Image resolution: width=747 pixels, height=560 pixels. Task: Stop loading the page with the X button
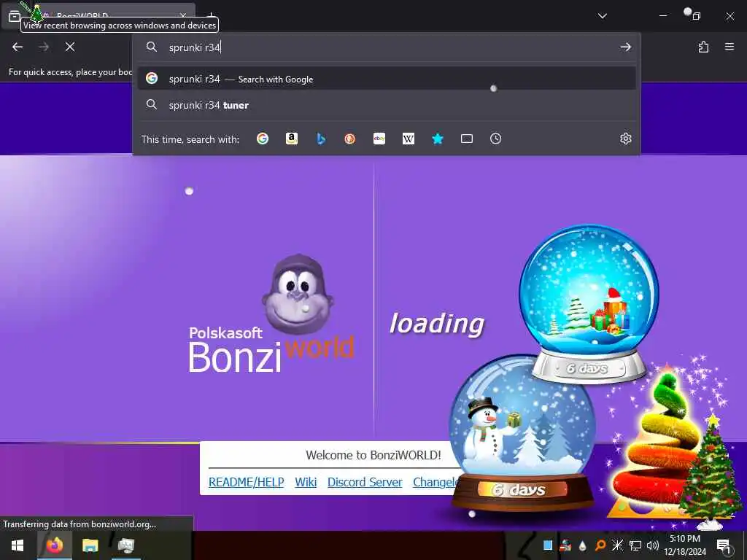(x=70, y=47)
